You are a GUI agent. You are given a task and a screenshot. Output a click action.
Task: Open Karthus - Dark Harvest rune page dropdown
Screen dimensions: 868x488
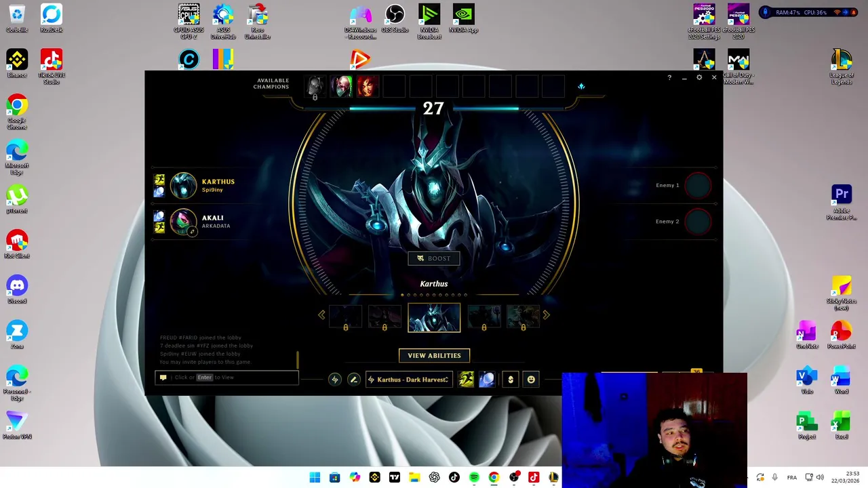408,380
